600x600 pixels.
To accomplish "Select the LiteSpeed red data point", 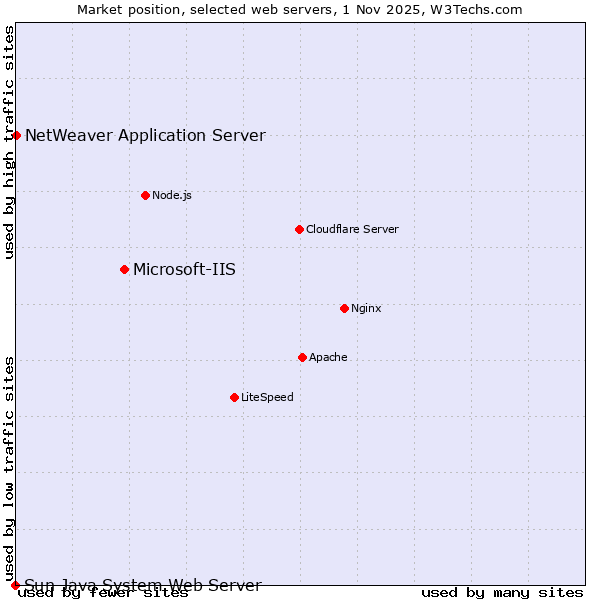I will point(234,397).
